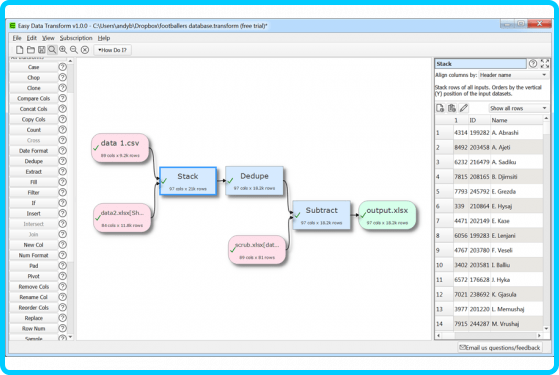The image size is (559, 375).
Task: Open the Help menu
Action: point(104,38)
